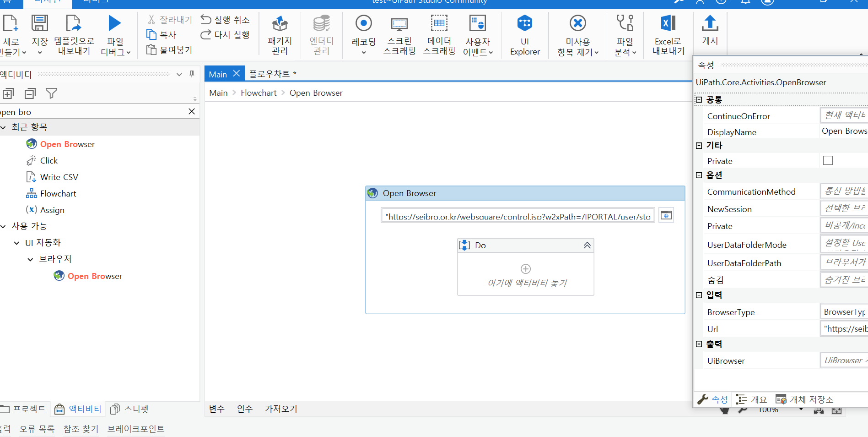This screenshot has width=868, height=437.
Task: Click the Open Browser URL input field
Action: (518, 216)
